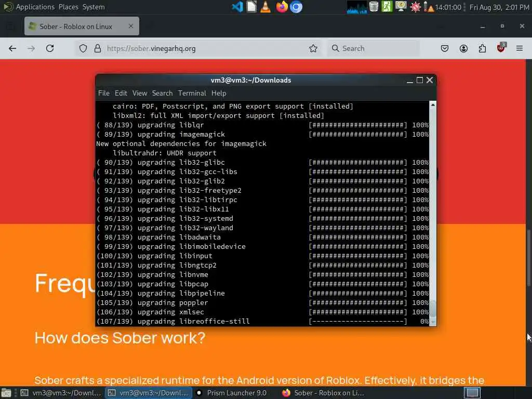Switch to active vm3@vm3 terminal taskbar item
Viewport: 532px width, 399px height.
click(x=148, y=393)
